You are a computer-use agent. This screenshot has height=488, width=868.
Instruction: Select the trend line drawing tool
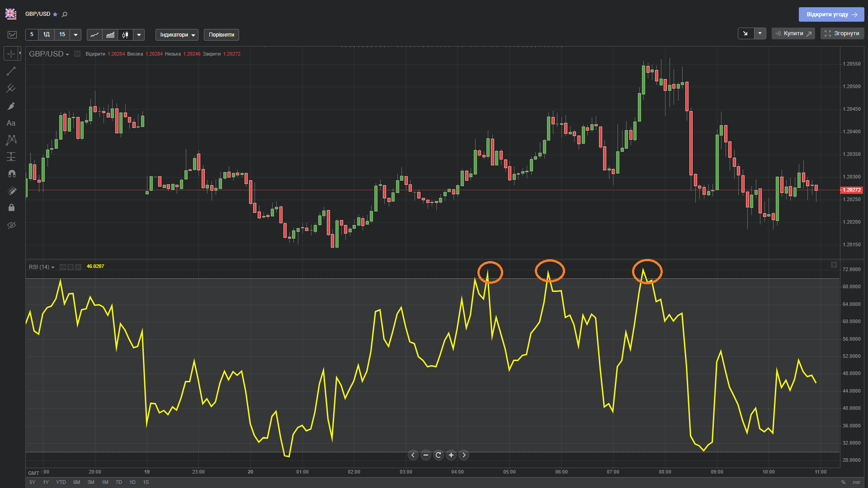(11, 71)
